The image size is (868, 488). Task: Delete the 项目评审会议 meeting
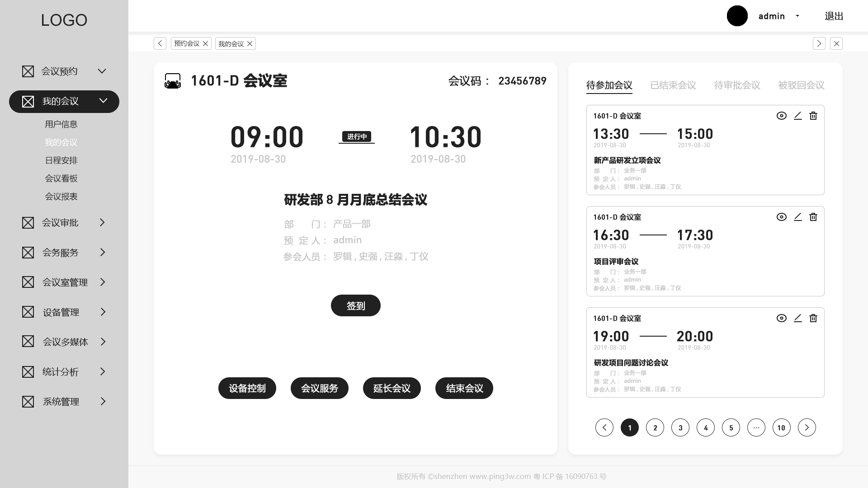813,217
